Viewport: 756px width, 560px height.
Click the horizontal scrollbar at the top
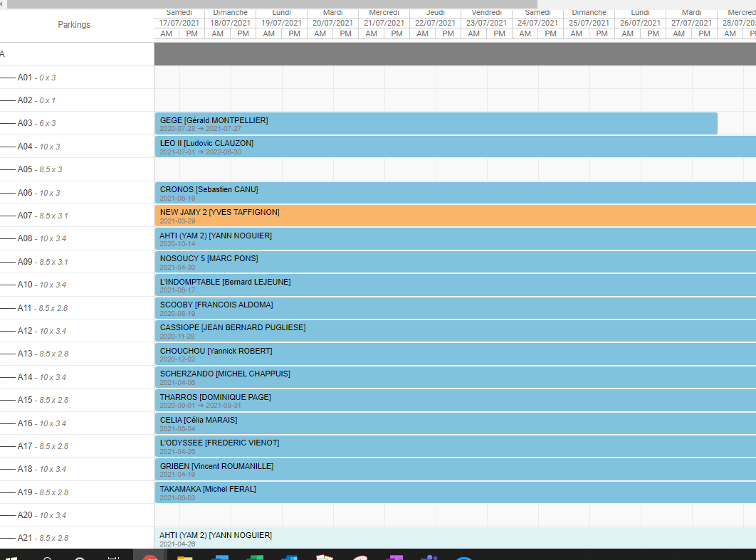(272, 4)
